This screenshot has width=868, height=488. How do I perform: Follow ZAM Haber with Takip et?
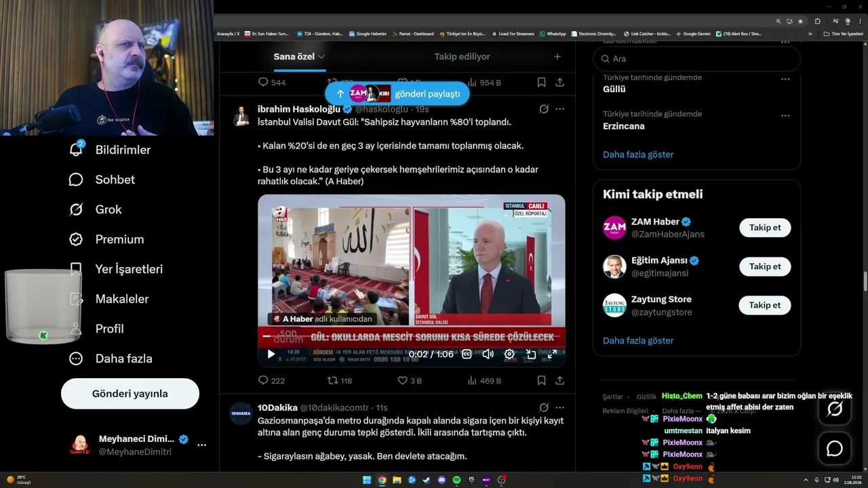click(x=765, y=228)
